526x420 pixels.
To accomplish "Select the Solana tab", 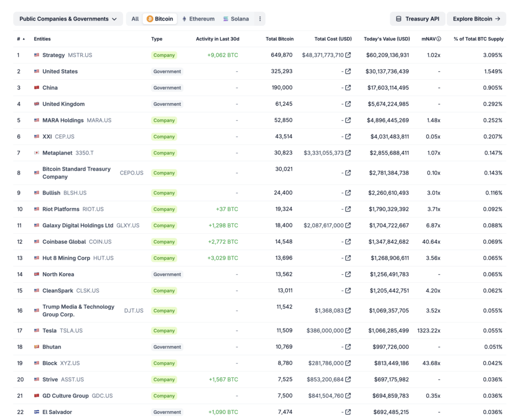I will click(x=236, y=19).
